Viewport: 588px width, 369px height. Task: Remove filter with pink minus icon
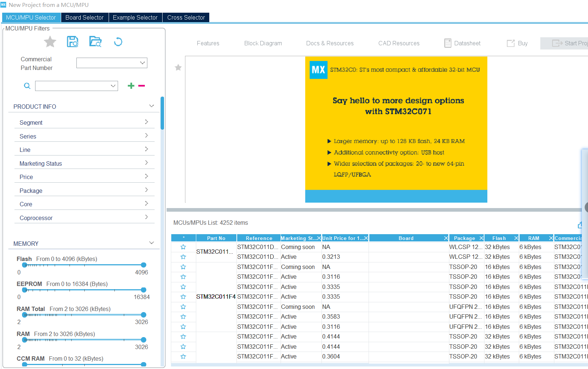point(142,86)
